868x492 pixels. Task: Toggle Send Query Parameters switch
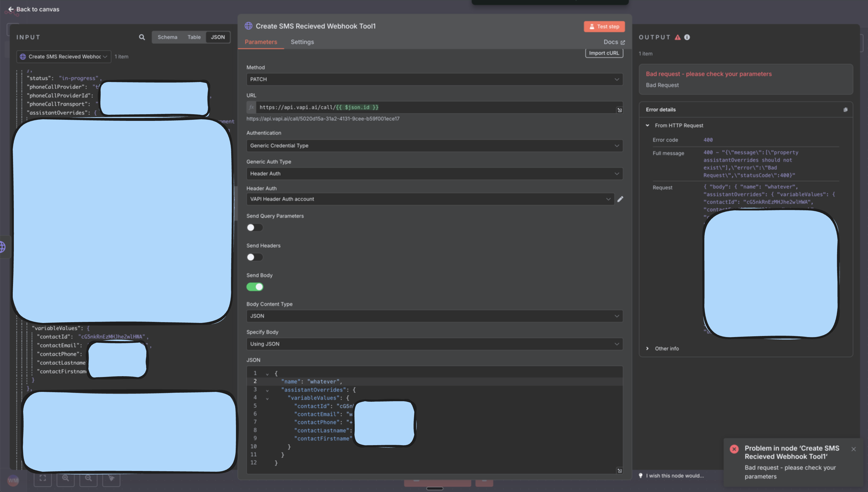coord(254,227)
